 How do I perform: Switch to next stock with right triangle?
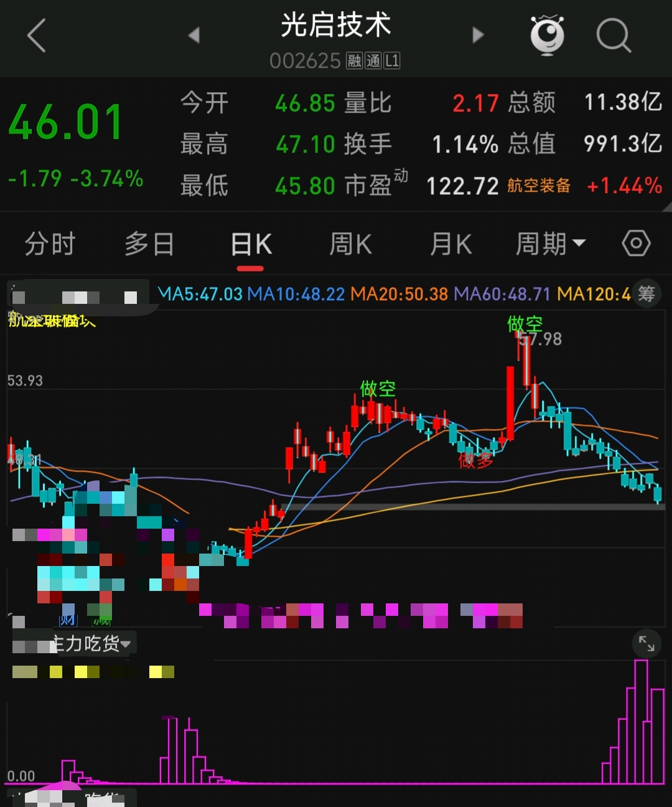[478, 35]
